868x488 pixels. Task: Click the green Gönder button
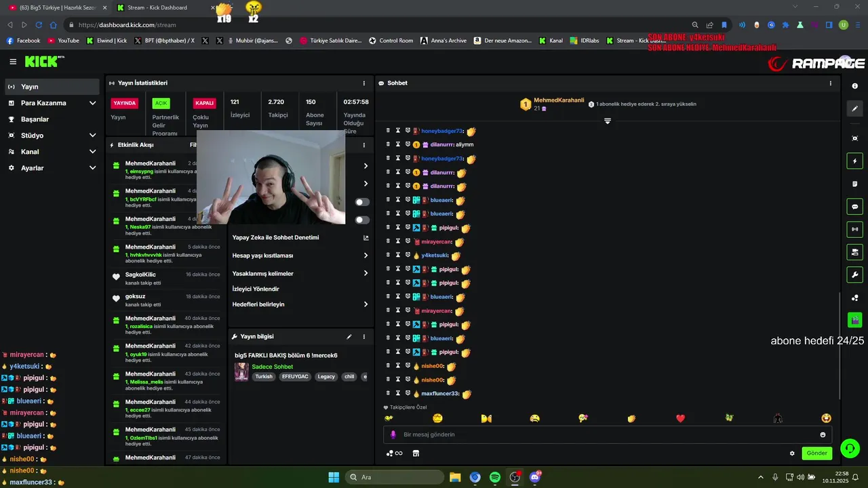pos(816,453)
